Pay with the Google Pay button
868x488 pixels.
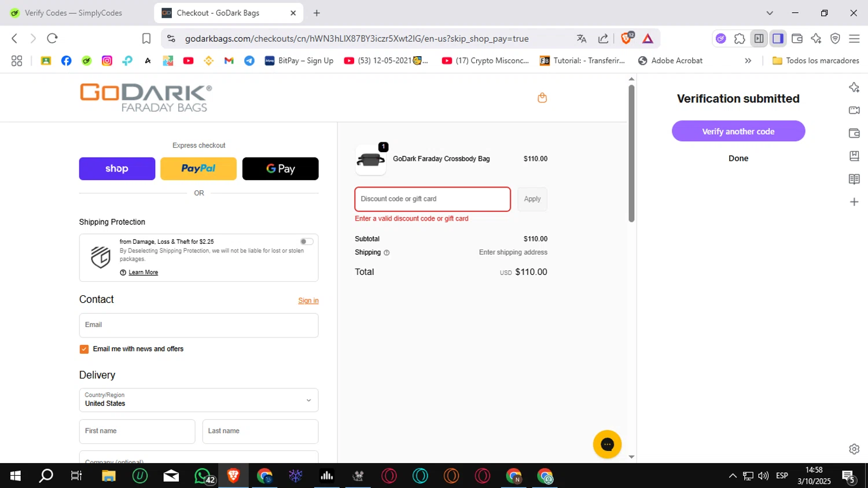point(280,168)
